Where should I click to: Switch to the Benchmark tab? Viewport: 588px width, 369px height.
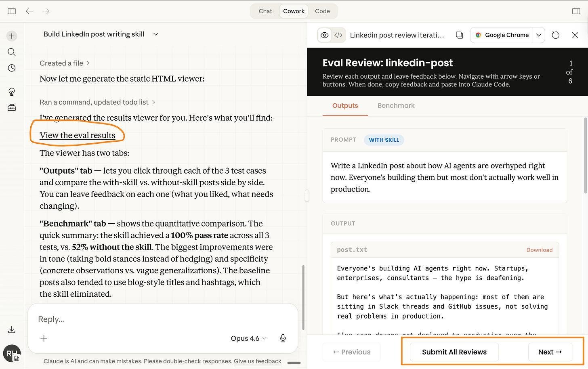(x=396, y=106)
